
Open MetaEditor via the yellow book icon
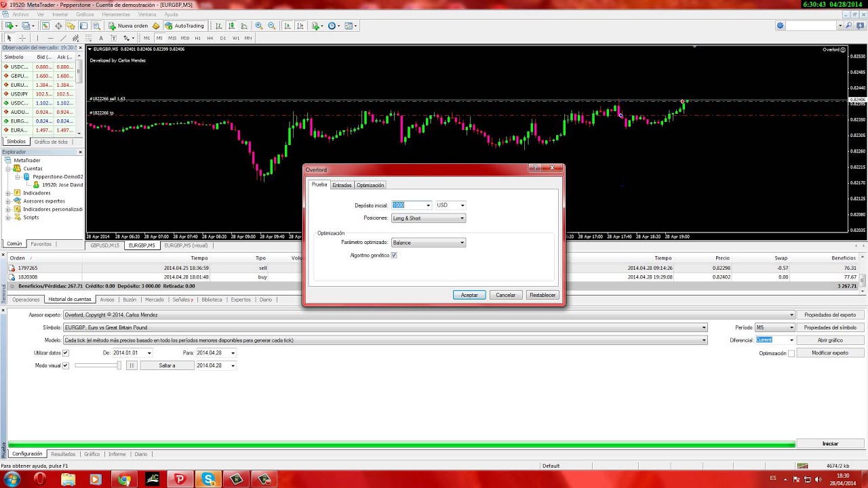156,26
